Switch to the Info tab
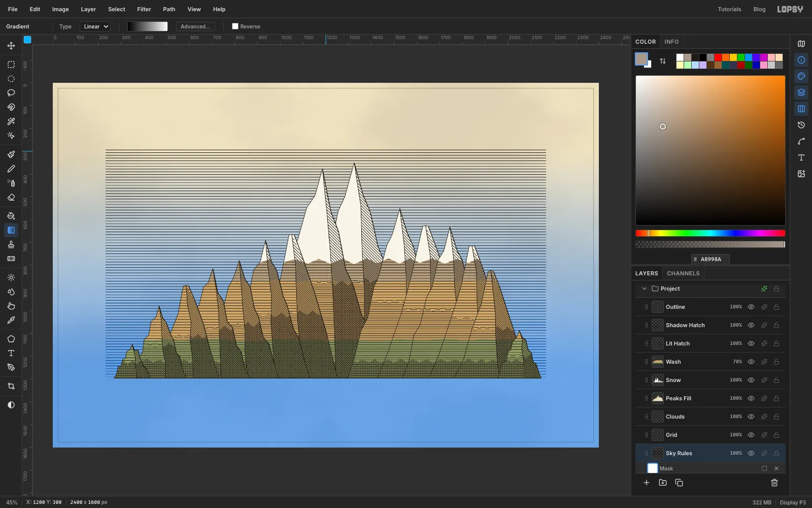 671,42
